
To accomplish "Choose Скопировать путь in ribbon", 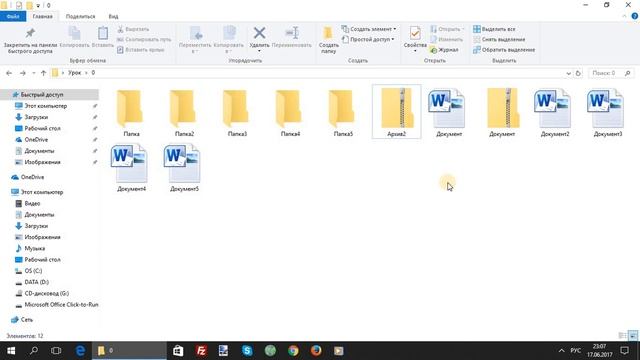I will (144, 40).
